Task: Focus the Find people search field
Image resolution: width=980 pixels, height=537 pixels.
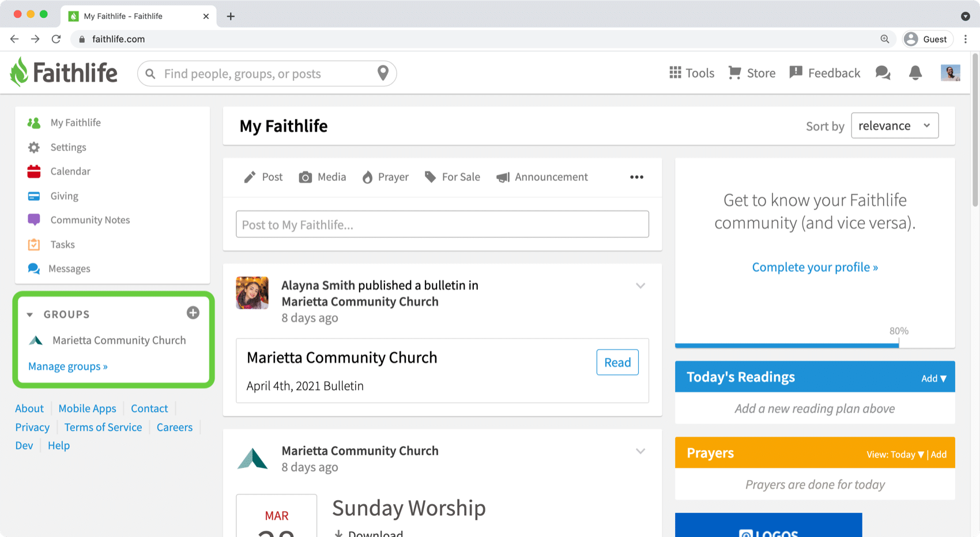Action: pos(266,74)
